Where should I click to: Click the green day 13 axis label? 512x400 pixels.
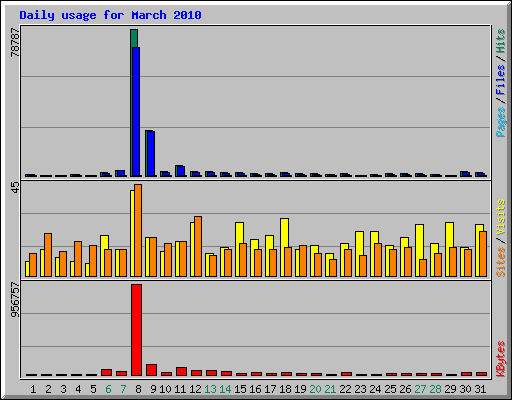click(210, 389)
